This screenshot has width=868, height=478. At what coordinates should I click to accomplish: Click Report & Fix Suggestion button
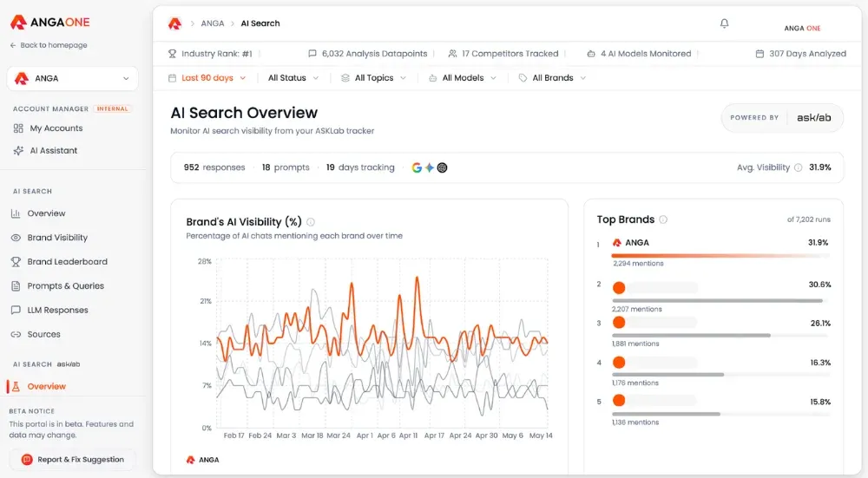click(x=73, y=460)
